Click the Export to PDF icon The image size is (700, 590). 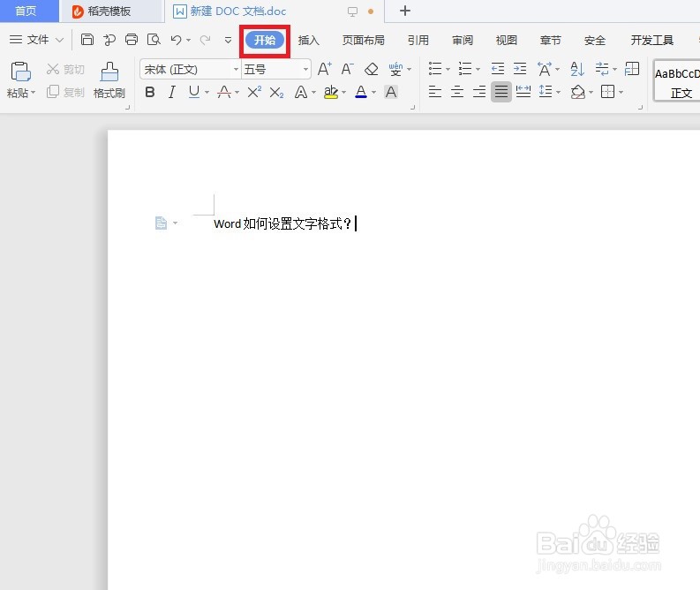pos(109,40)
